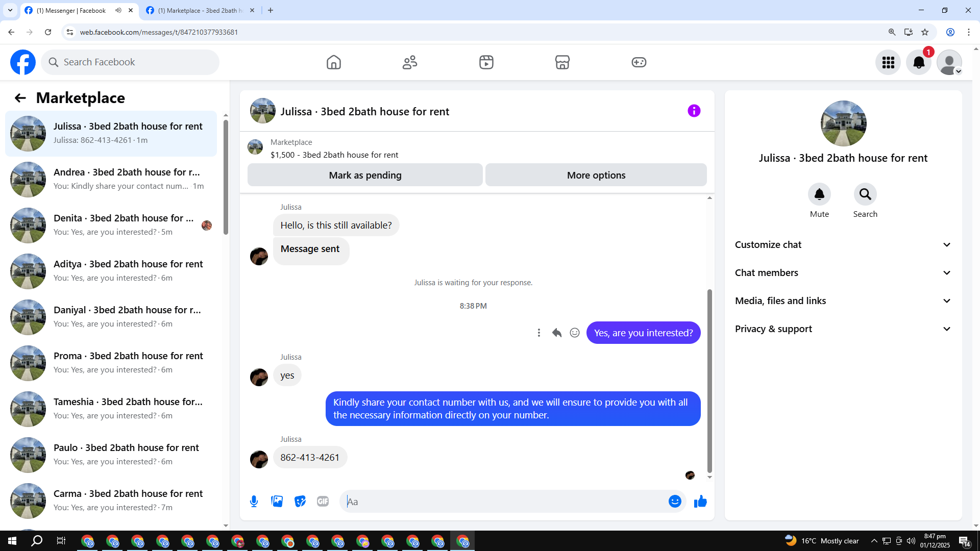Bookmark this page with the star icon
Image resolution: width=980 pixels, height=551 pixels.
coord(925,32)
